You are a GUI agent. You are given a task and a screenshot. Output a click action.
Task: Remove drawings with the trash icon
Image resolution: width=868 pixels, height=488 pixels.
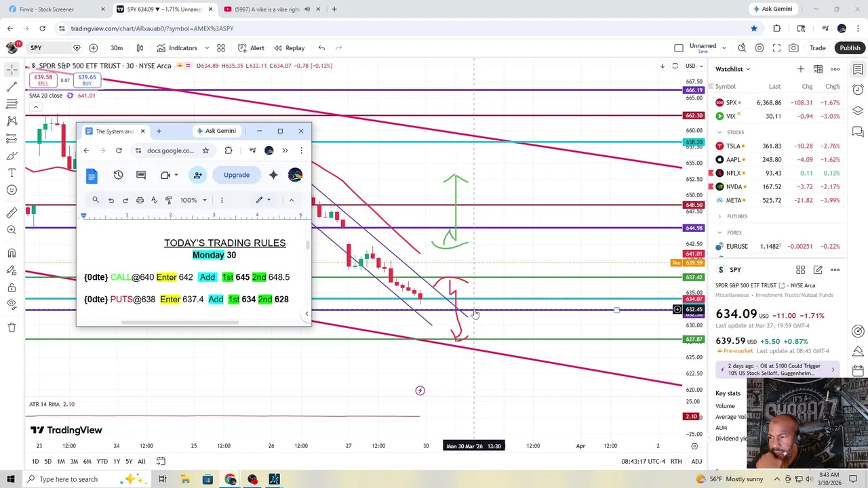(12, 328)
